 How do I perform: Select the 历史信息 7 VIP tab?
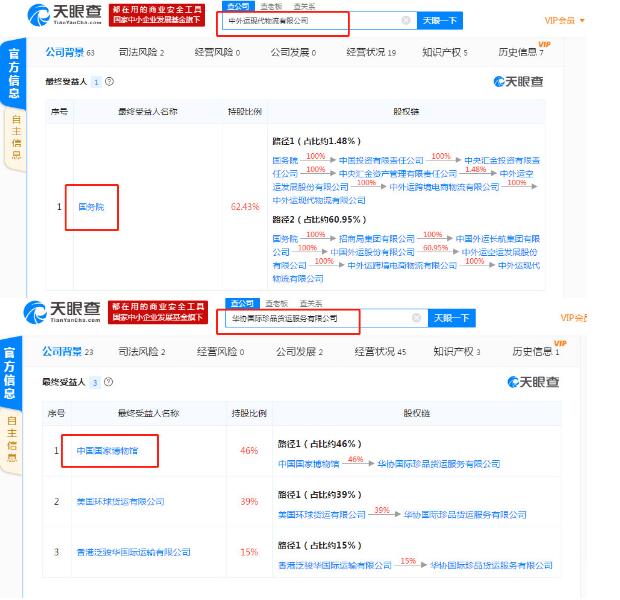pos(522,52)
